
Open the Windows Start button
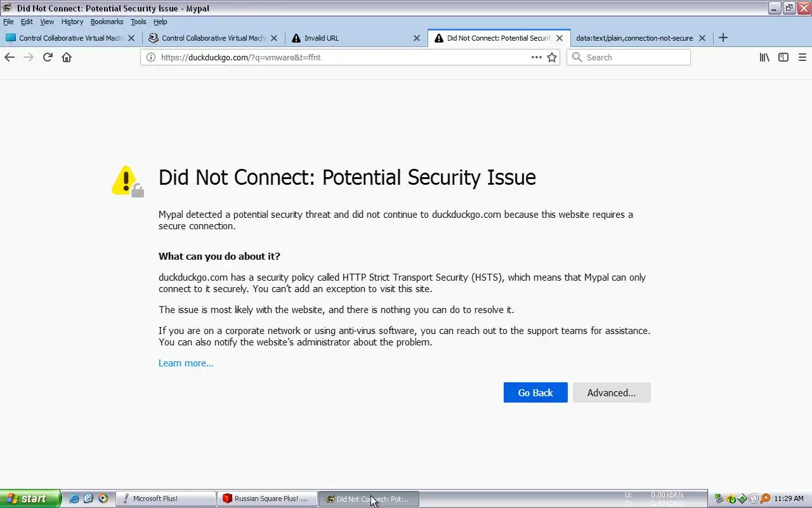29,498
